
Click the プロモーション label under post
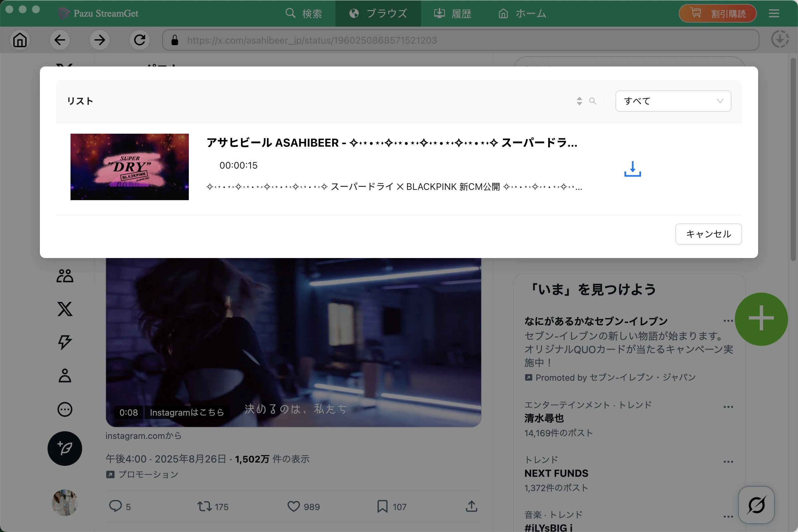click(142, 474)
